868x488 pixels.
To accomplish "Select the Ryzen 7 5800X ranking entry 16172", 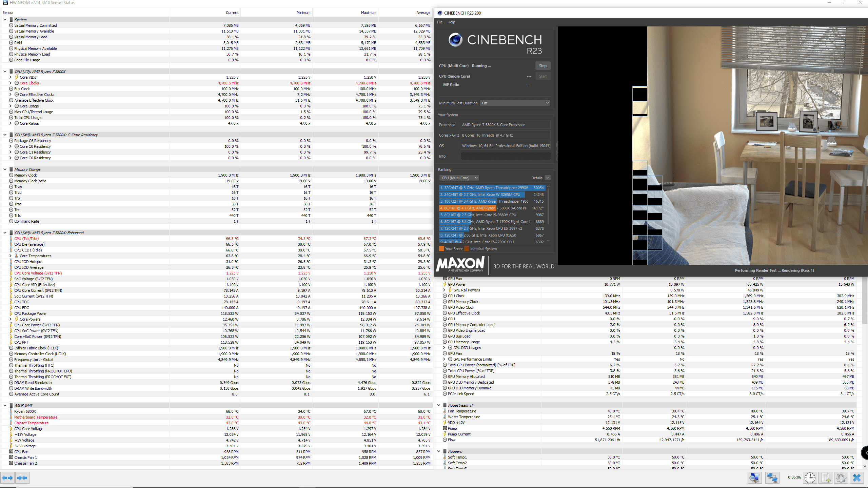I will tap(492, 208).
